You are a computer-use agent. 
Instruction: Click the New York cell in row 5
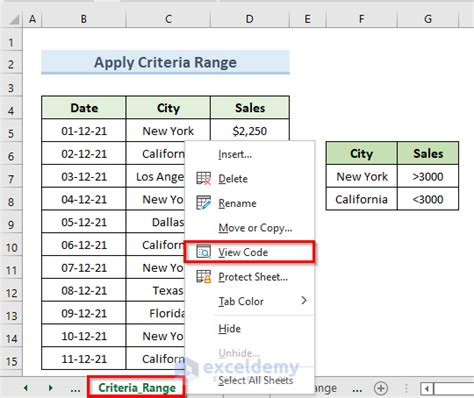[x=168, y=131]
